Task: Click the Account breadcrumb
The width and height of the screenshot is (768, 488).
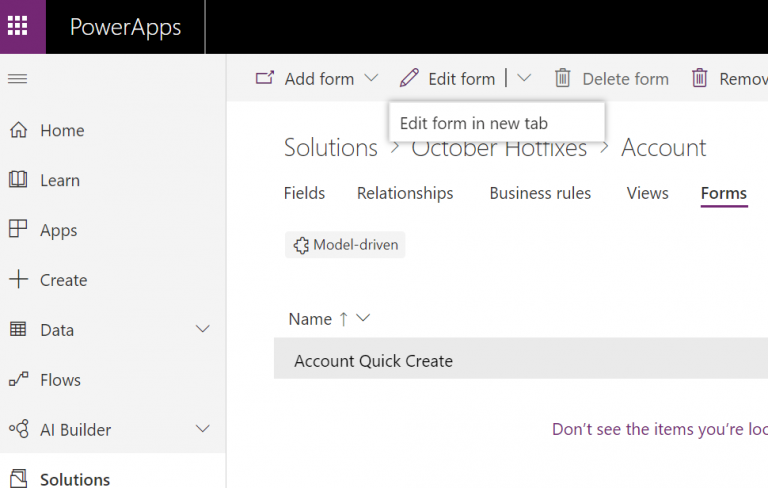Action: click(664, 147)
